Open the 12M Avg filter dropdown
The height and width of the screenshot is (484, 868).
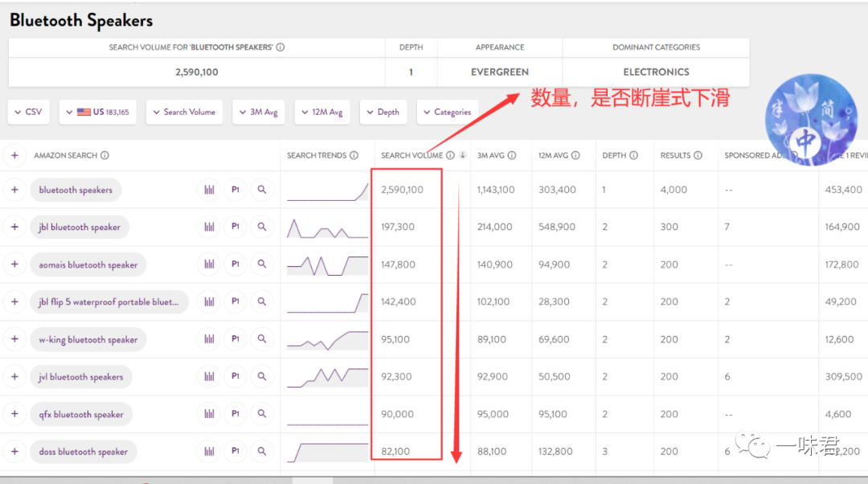(x=322, y=112)
